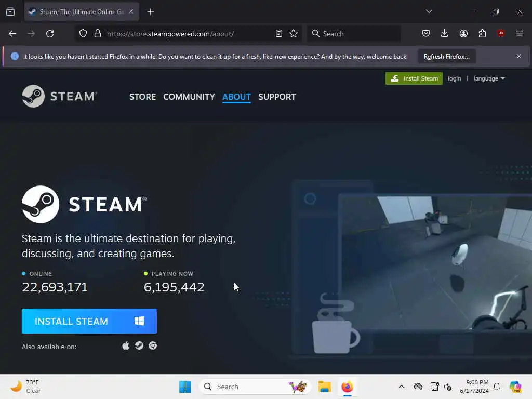This screenshot has height=399, width=532.
Task: Select the Steam tab title
Action: (x=82, y=11)
